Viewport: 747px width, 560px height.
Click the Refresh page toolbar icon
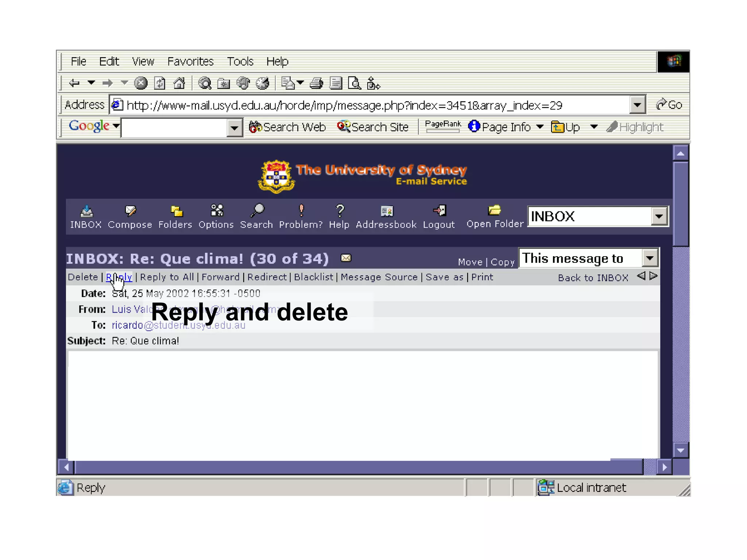pyautogui.click(x=160, y=83)
